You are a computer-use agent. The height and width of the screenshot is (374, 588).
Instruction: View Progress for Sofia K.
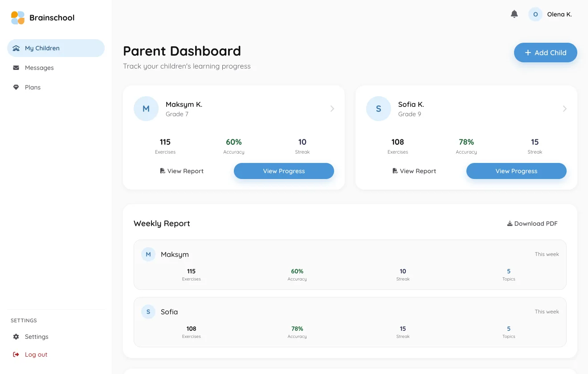(516, 171)
